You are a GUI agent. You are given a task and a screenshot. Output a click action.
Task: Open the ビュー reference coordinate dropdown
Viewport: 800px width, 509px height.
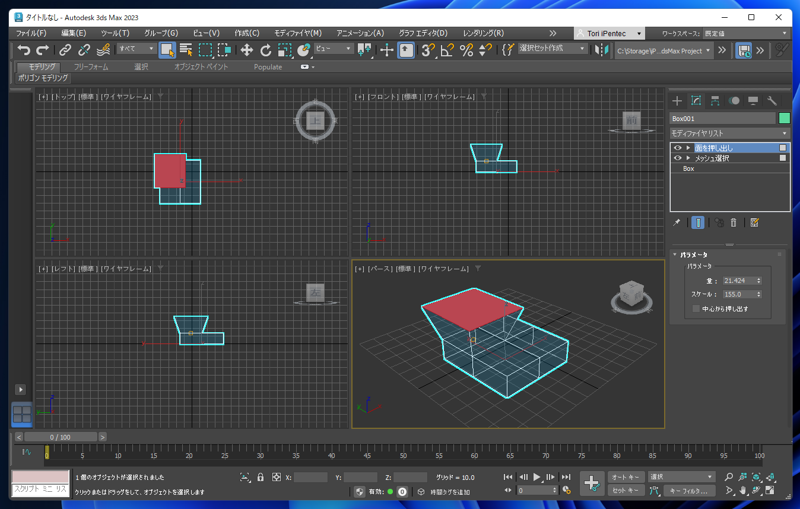click(334, 48)
